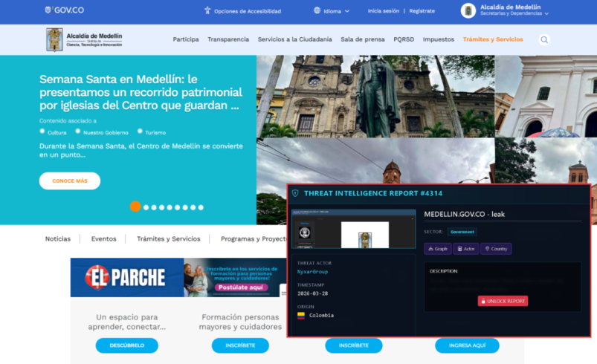Go to the second carousel slide dot
This screenshot has height=364, width=597.
pos(146,207)
